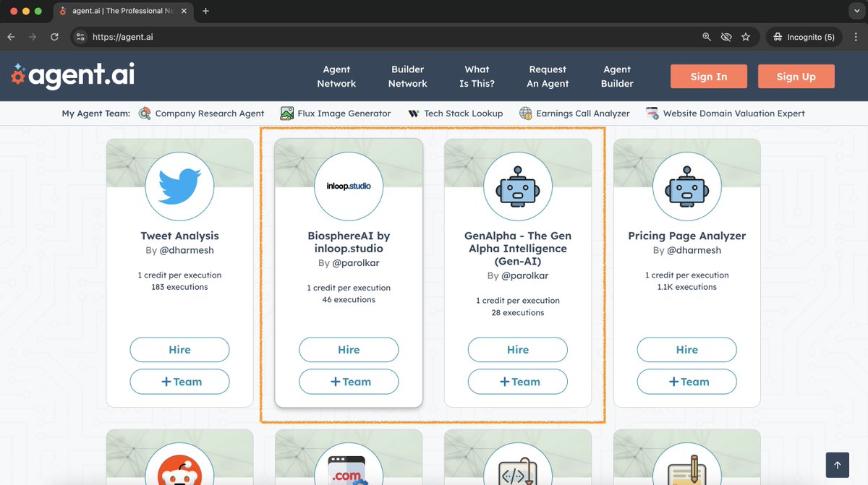Open Website Domain Valuation Expert link
The width and height of the screenshot is (868, 485).
pyautogui.click(x=734, y=113)
